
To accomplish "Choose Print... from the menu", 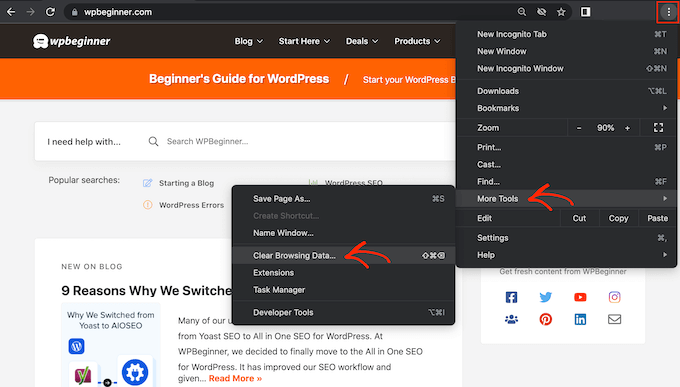I will pos(566,148).
